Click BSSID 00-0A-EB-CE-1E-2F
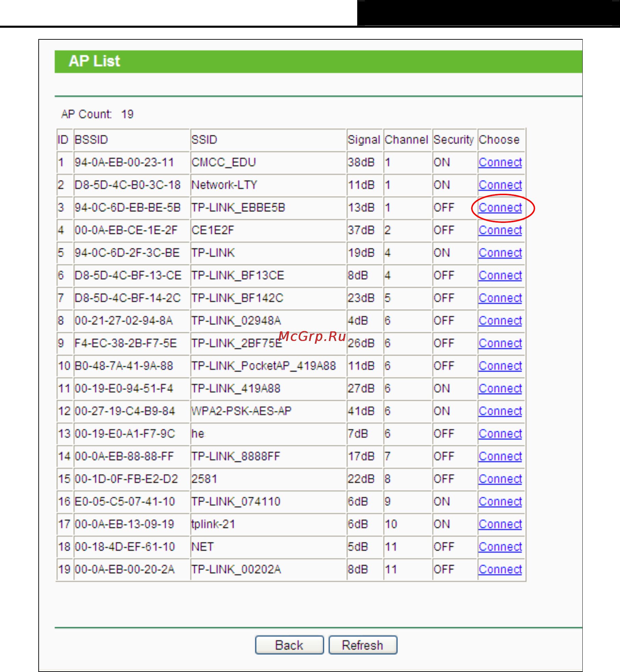 tap(126, 230)
